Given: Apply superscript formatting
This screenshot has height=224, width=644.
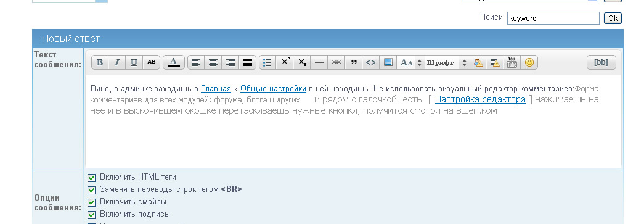Looking at the screenshot, I should click(285, 62).
